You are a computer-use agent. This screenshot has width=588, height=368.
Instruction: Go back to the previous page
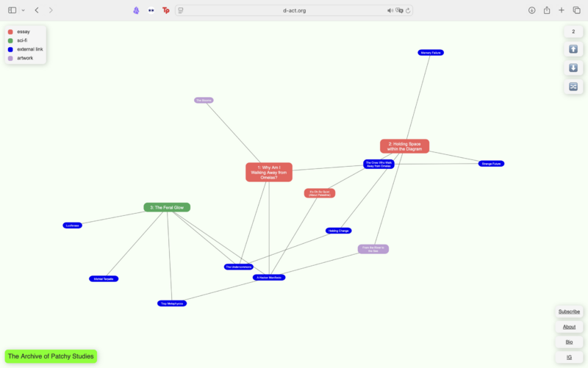click(x=37, y=10)
